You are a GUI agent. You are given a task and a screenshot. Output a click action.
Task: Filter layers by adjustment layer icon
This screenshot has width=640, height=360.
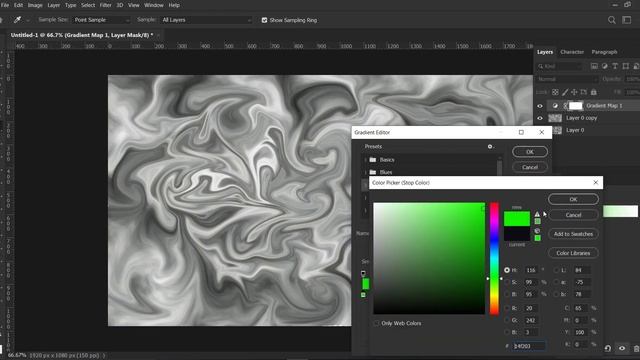pos(604,66)
